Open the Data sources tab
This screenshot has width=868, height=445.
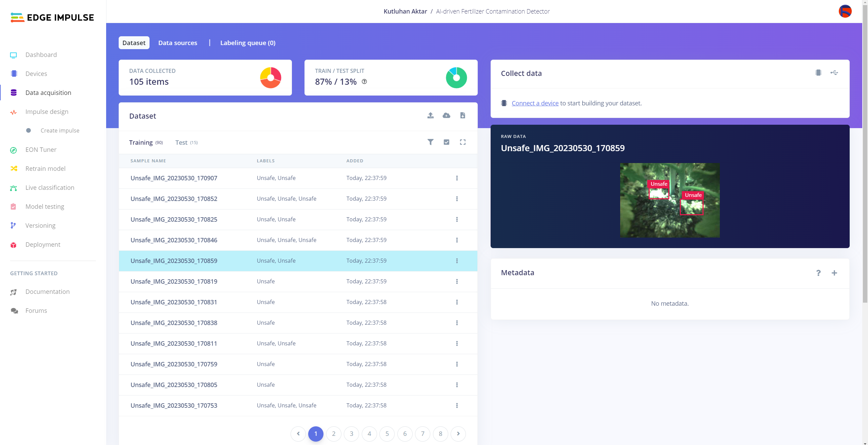point(178,43)
